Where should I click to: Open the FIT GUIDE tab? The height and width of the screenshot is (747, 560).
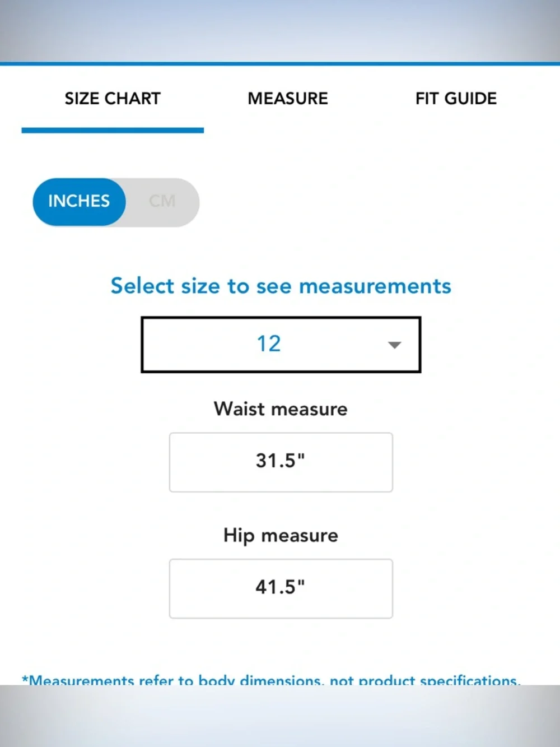click(x=456, y=99)
